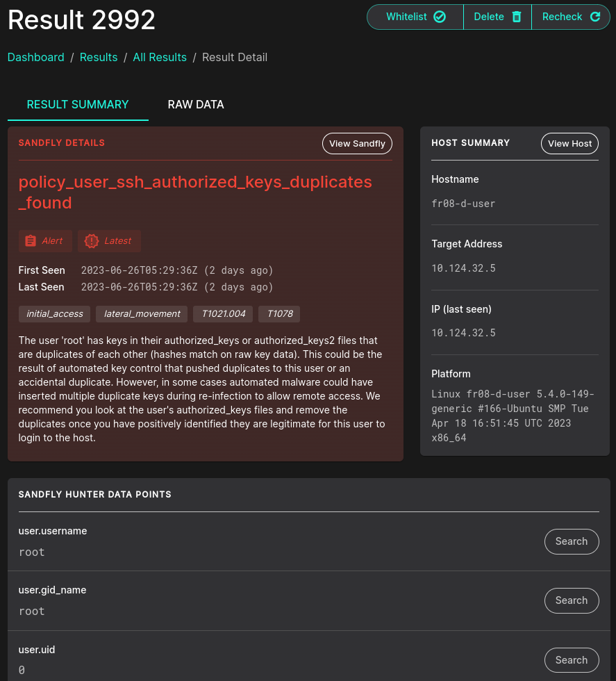Viewport: 616px width, 681px height.
Task: Recheck this result
Action: [571, 17]
